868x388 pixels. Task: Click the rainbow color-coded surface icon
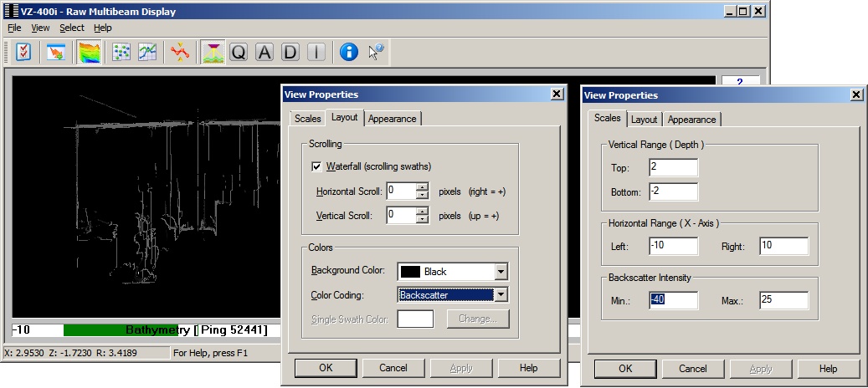(90, 52)
